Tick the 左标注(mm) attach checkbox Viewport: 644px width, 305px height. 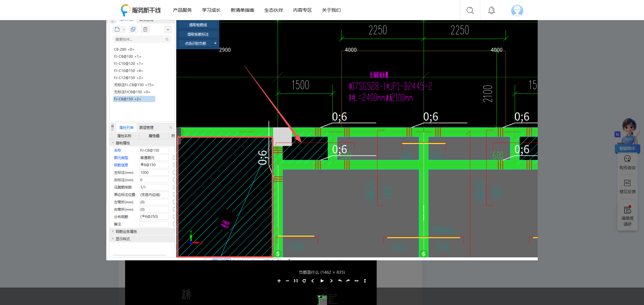(174, 172)
